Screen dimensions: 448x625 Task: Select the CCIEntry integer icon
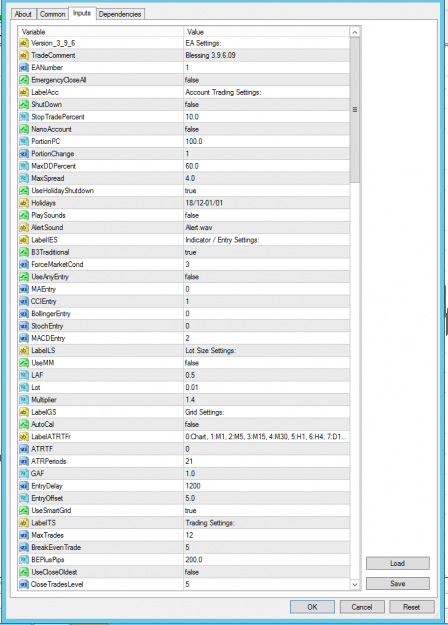24,301
